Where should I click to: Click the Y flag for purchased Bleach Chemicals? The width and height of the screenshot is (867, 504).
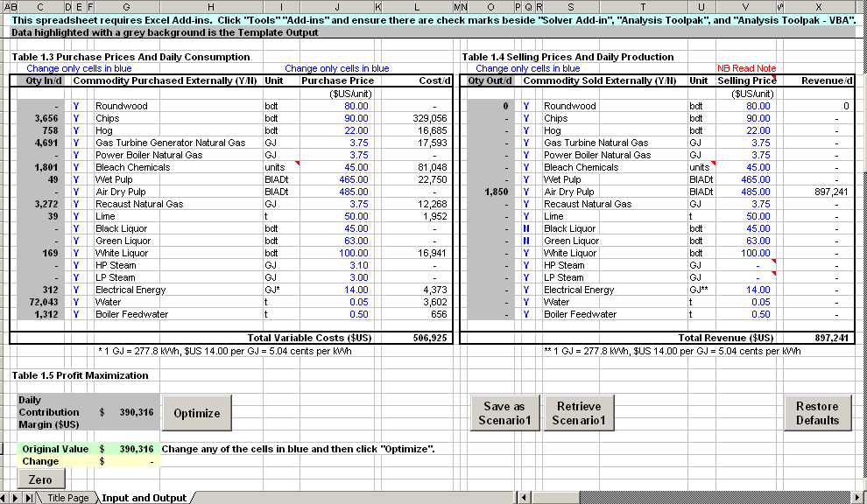click(76, 167)
